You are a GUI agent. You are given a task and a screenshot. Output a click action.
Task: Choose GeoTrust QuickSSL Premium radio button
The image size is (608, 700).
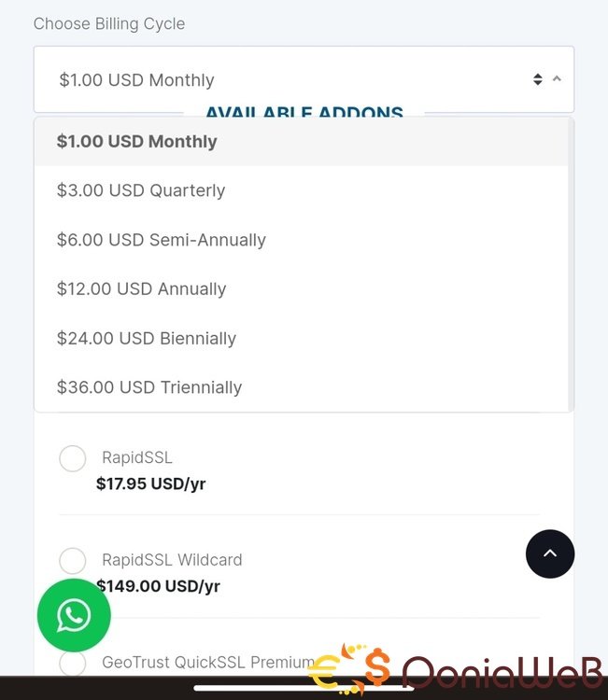[x=73, y=663]
